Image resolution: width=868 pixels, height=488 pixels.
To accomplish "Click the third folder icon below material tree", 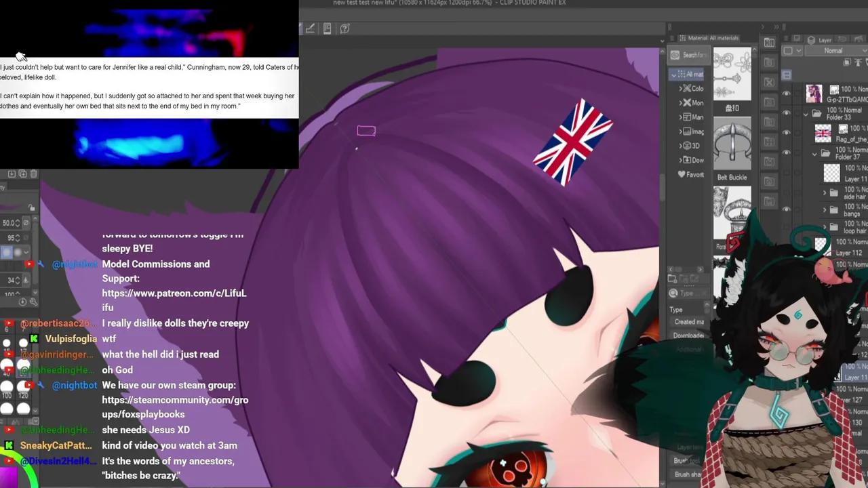I will pyautogui.click(x=694, y=279).
